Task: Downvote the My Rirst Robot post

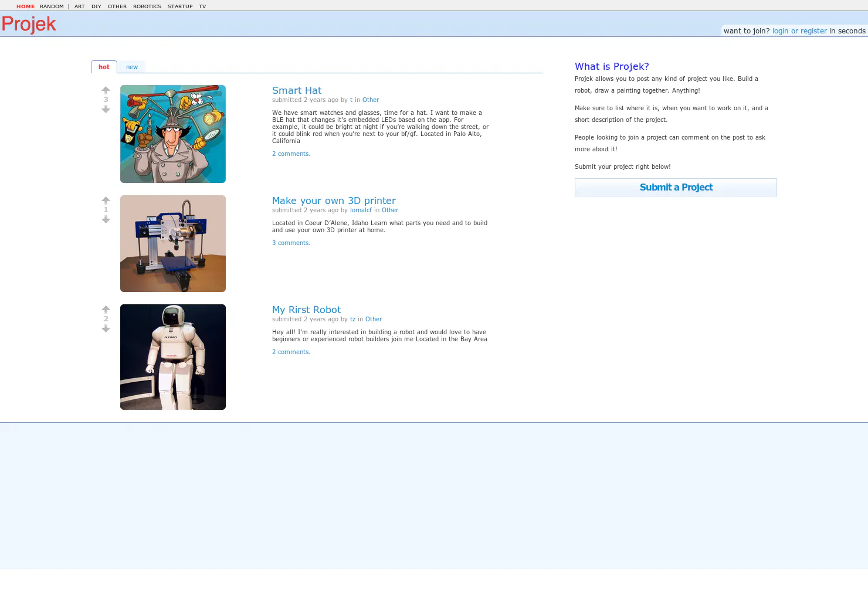Action: pyautogui.click(x=106, y=329)
